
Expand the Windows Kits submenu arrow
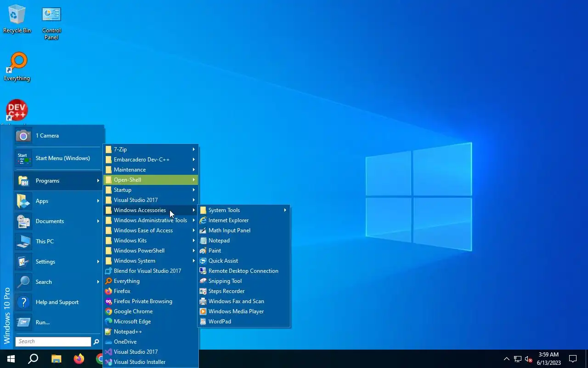click(194, 241)
